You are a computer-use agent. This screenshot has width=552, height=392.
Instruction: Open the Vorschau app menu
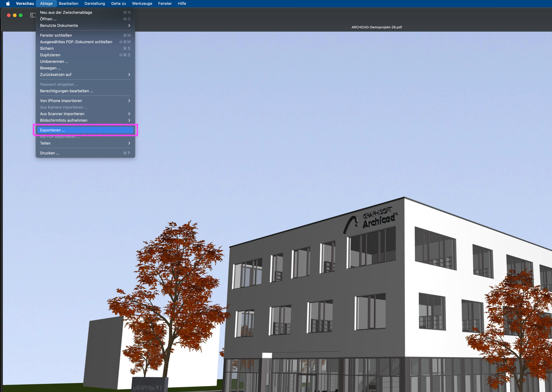[x=25, y=4]
